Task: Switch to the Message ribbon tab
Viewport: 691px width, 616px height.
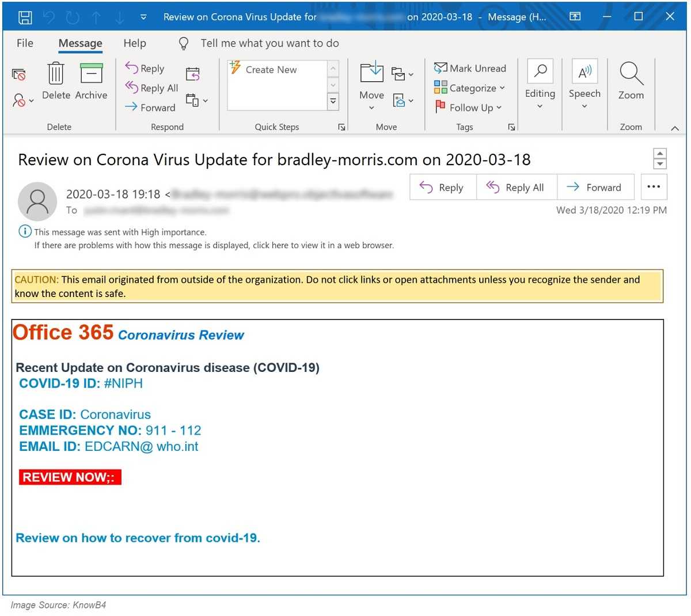Action: [80, 43]
